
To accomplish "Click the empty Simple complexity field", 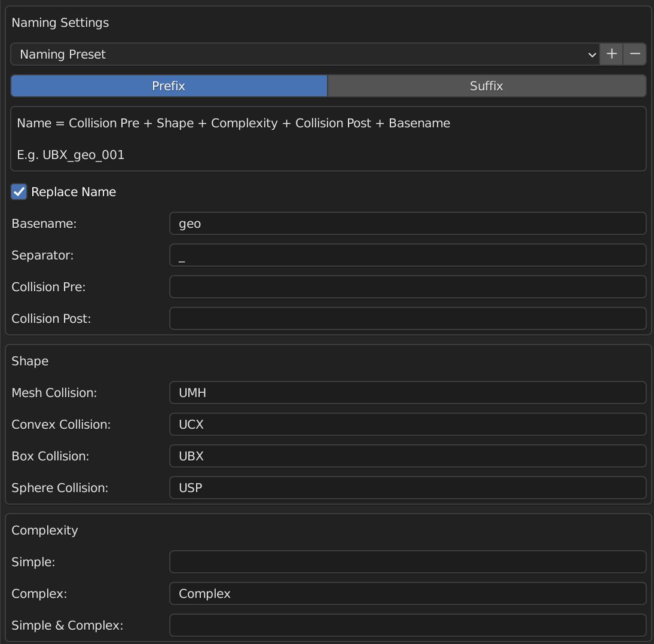I will click(x=408, y=561).
